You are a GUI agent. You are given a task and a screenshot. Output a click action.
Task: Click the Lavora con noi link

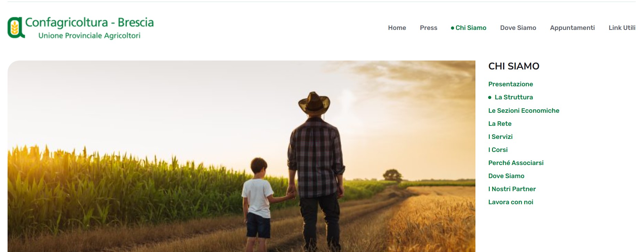coord(511,202)
